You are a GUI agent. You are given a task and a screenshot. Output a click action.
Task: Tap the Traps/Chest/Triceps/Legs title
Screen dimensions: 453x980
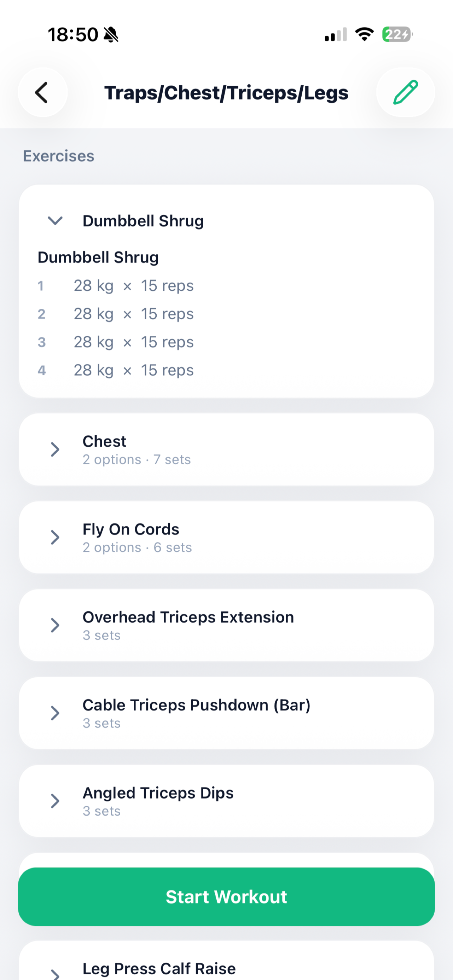pyautogui.click(x=226, y=93)
